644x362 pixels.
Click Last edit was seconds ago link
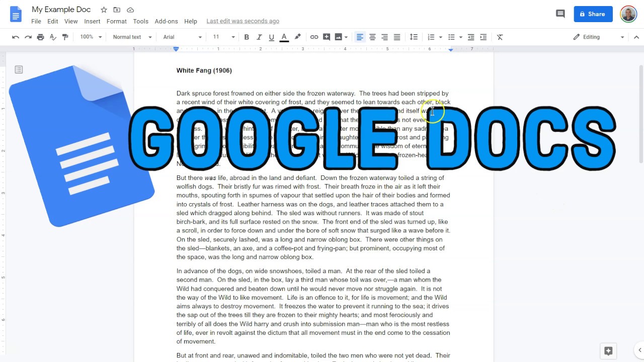click(243, 21)
